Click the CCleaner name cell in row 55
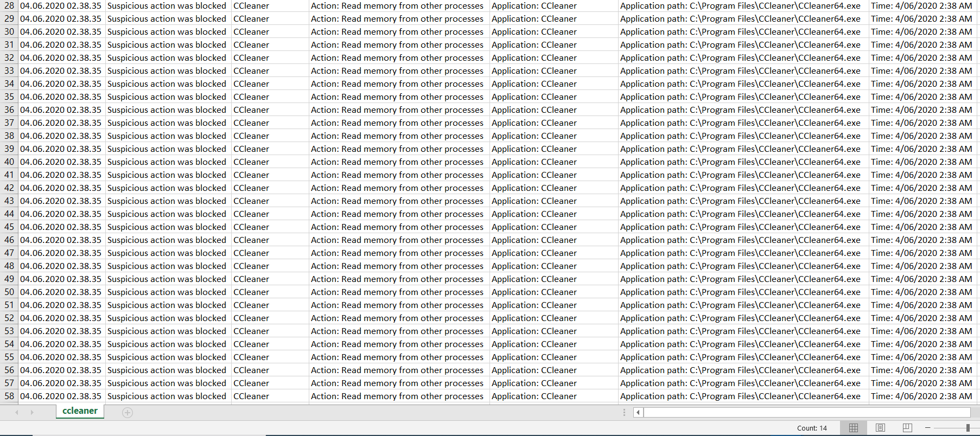The width and height of the screenshot is (980, 436). coord(270,357)
